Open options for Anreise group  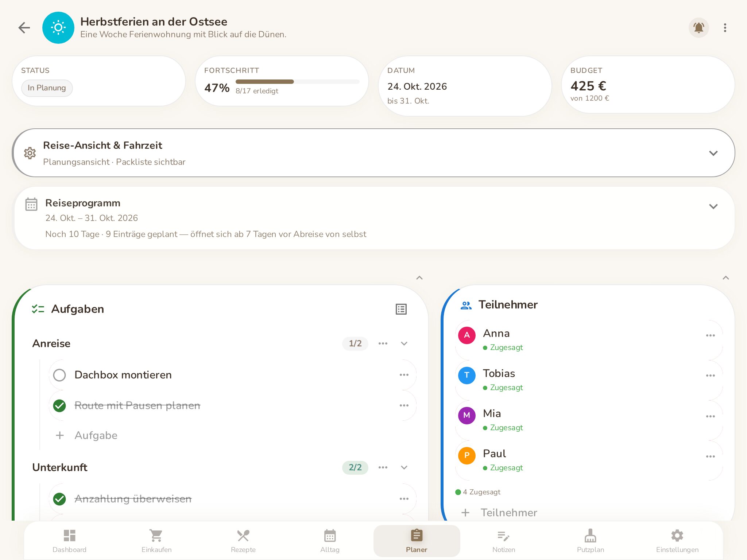pyautogui.click(x=383, y=343)
